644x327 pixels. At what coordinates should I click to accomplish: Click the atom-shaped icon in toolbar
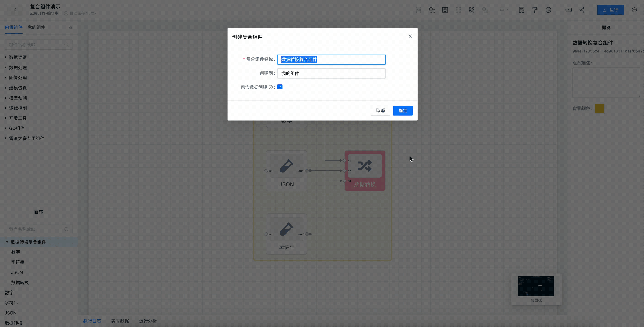click(x=471, y=10)
